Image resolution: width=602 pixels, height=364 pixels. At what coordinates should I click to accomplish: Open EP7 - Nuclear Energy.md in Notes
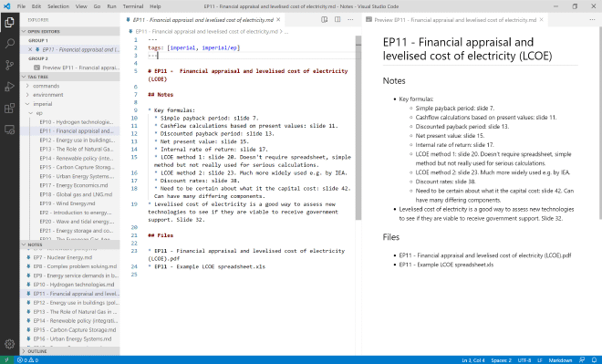click(63, 257)
